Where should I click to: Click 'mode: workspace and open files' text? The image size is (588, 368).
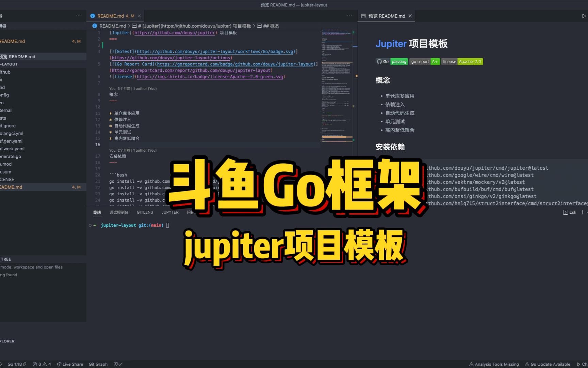point(32,267)
